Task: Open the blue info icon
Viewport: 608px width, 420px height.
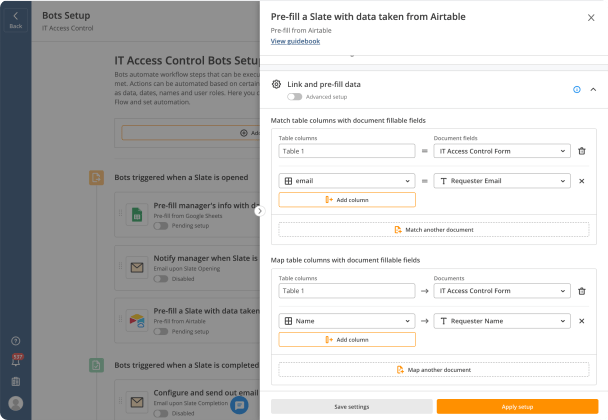Action: click(x=577, y=90)
